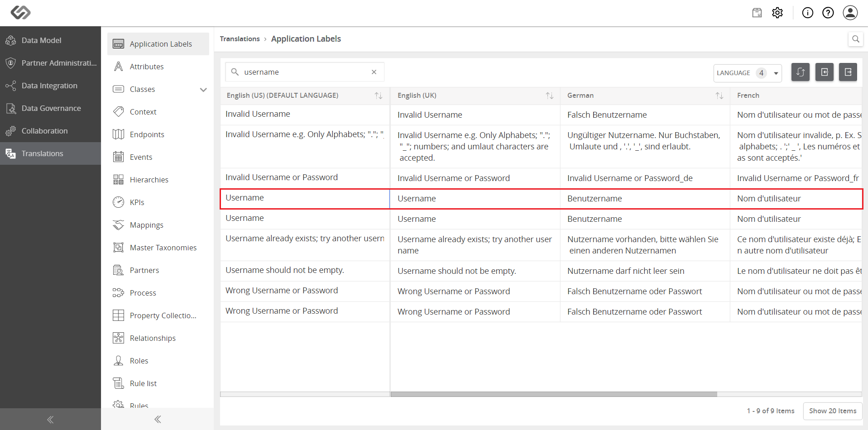This screenshot has height=430, width=868.
Task: Click inside the username search field
Action: (x=305, y=72)
